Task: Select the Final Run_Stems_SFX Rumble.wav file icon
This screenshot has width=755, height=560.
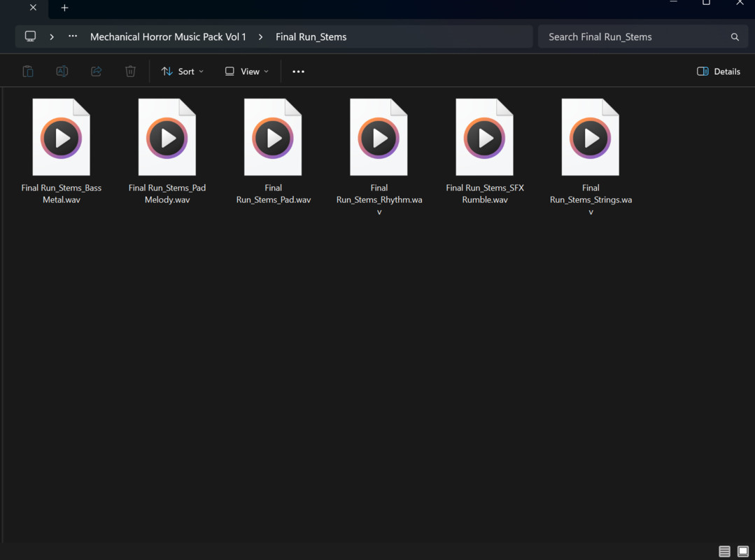Action: point(485,137)
